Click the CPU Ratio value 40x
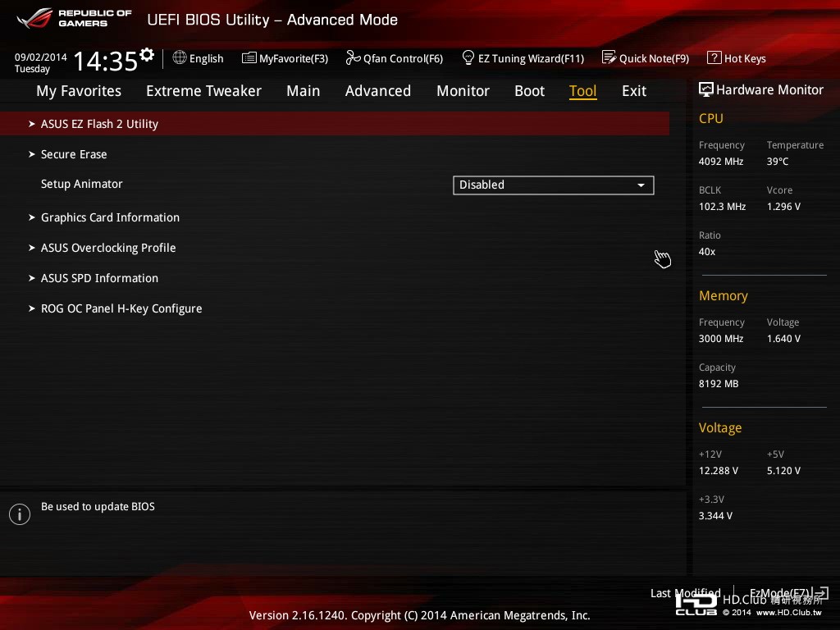The height and width of the screenshot is (630, 840). [x=707, y=251]
